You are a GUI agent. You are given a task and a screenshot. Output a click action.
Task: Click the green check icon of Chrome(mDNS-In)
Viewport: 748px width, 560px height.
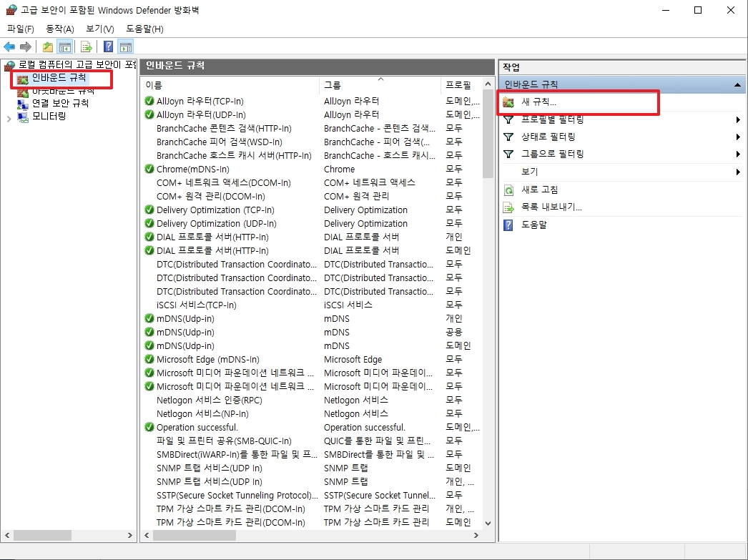tap(149, 169)
